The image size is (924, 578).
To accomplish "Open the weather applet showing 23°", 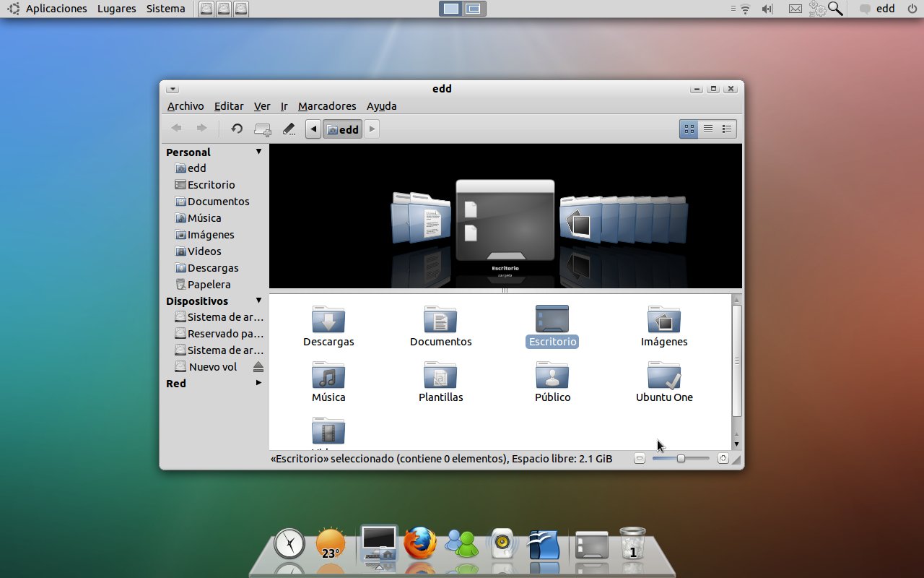I will point(331,544).
